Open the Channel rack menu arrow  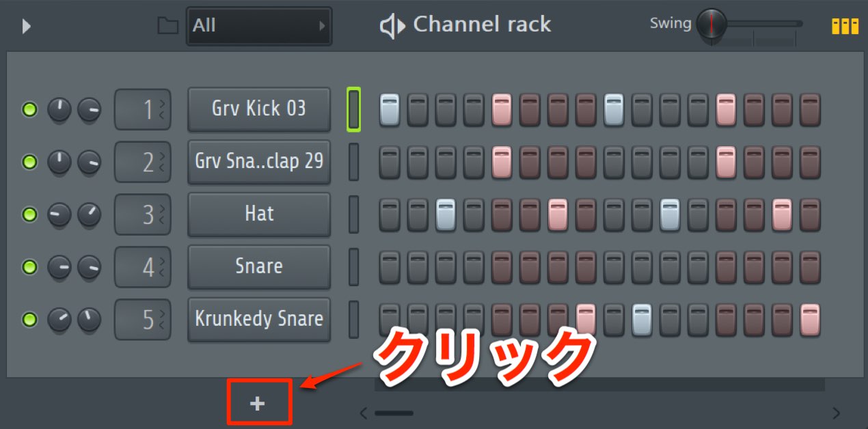click(27, 26)
